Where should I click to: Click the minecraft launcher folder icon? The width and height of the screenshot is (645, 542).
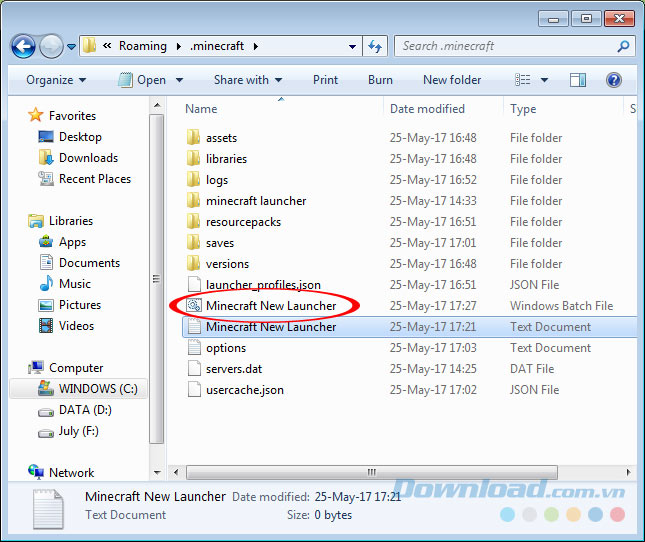pos(193,200)
